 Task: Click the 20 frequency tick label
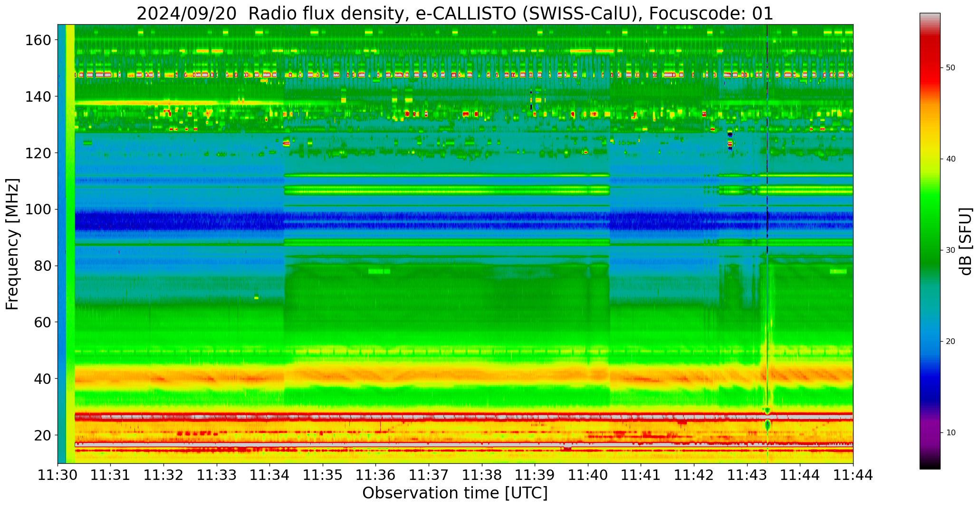click(42, 435)
